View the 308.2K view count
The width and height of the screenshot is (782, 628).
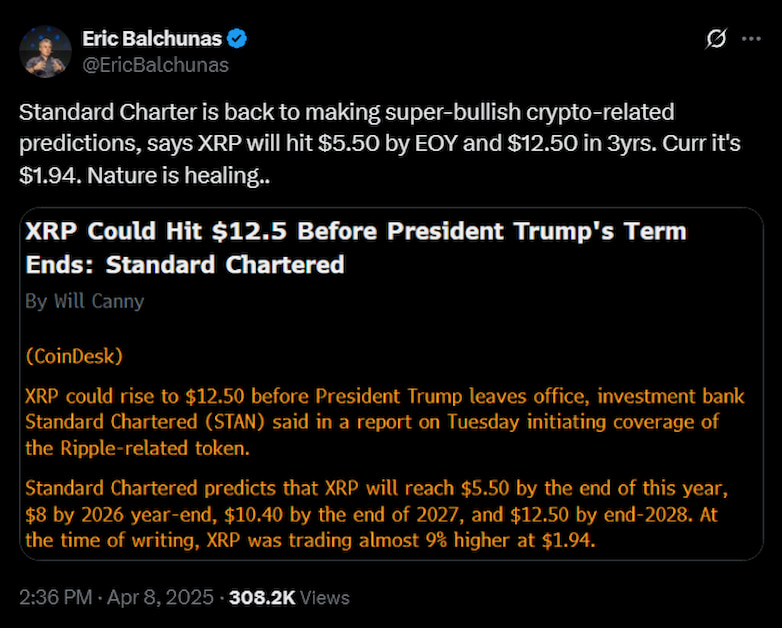click(262, 597)
